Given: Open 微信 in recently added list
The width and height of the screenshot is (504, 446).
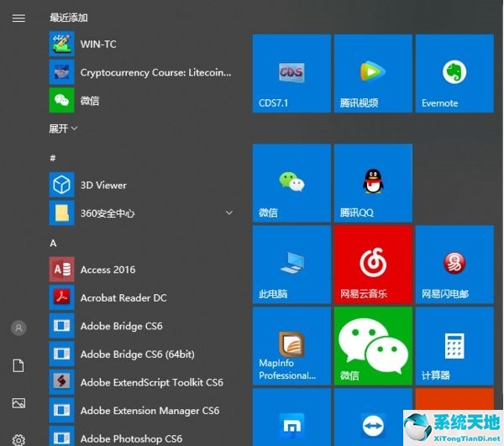Looking at the screenshot, I should [x=141, y=100].
